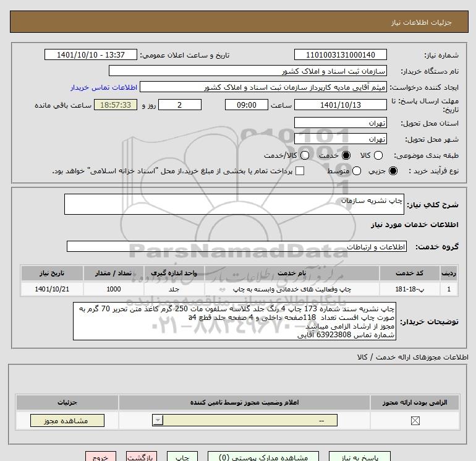
Task: Click the پاسخ به نیاز button
Action: (x=359, y=457)
